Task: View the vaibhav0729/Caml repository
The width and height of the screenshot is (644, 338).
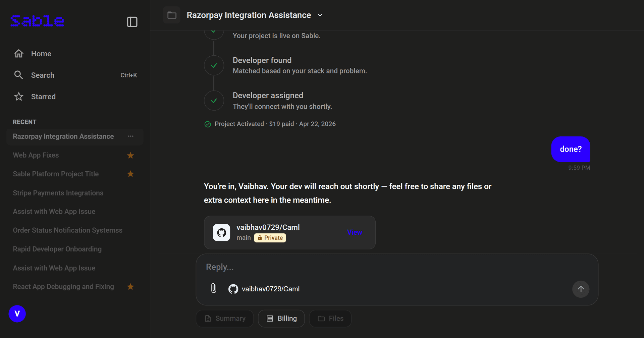Action: tap(355, 232)
